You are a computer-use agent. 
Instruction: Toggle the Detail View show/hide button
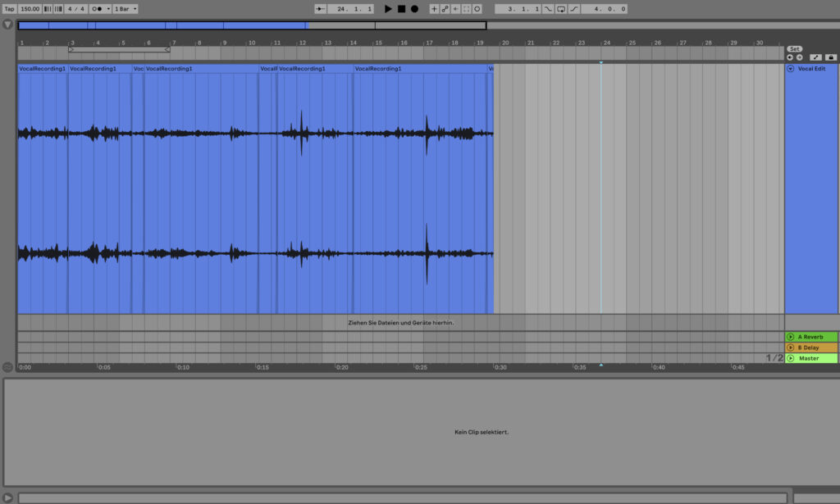7,497
